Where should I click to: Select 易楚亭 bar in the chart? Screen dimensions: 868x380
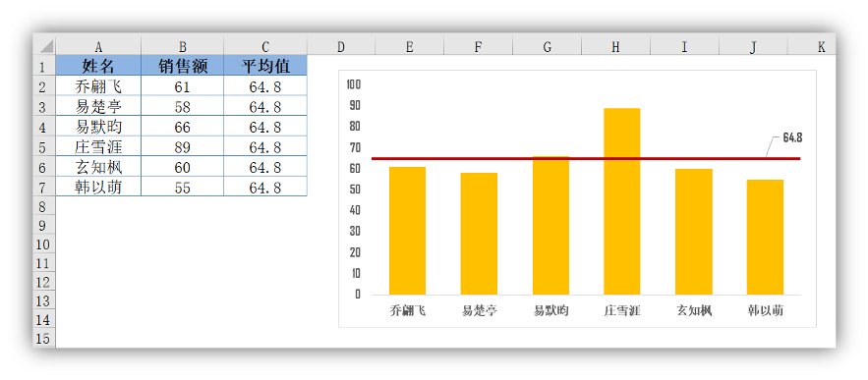pos(479,234)
